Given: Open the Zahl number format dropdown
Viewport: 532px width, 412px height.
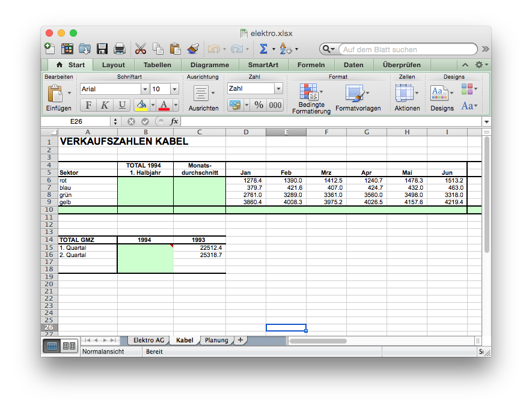Looking at the screenshot, I should pos(278,89).
